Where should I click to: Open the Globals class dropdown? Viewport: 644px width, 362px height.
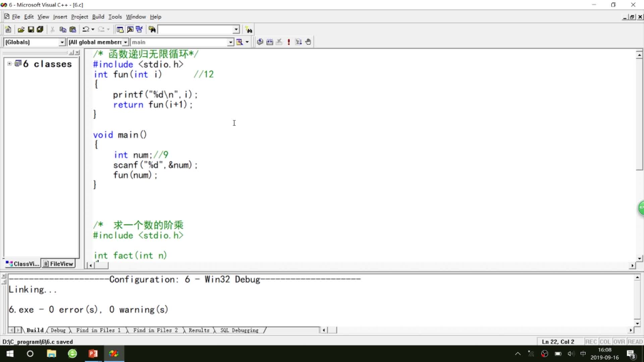(62, 42)
